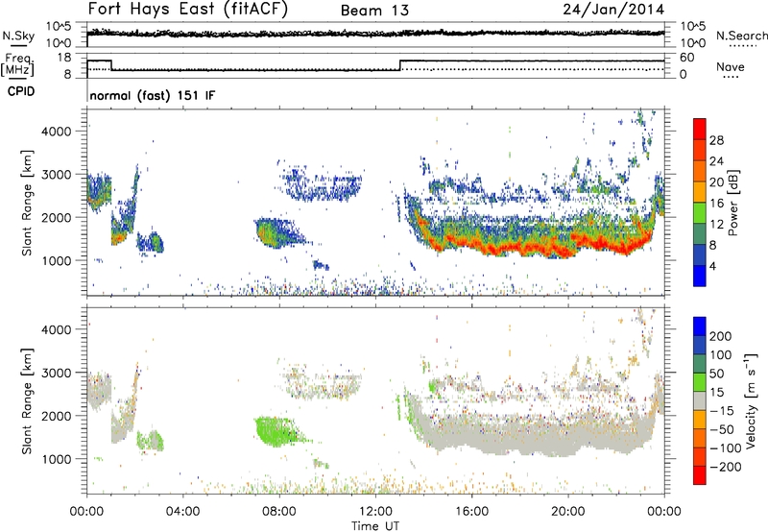Select the 'normal (fast) 151 IF' mode text
Image resolution: width=768 pixels, height=532 pixels.
(x=153, y=95)
